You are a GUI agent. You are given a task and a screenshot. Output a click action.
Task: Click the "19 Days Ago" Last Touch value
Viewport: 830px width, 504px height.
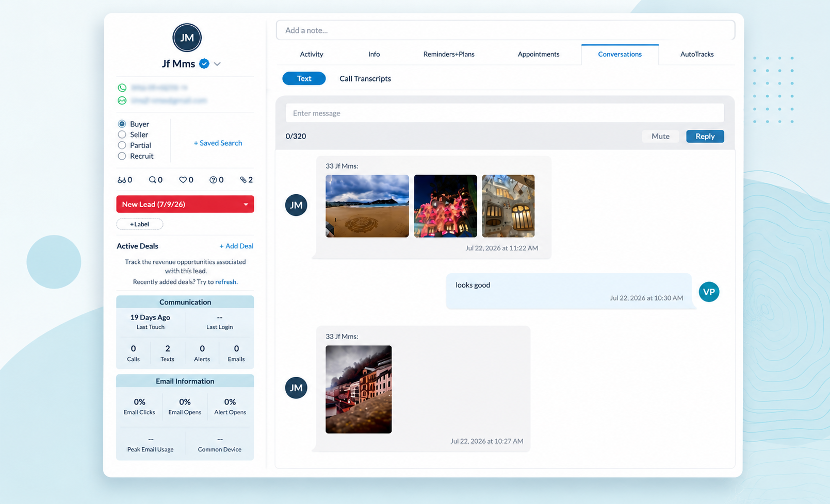[x=150, y=317]
